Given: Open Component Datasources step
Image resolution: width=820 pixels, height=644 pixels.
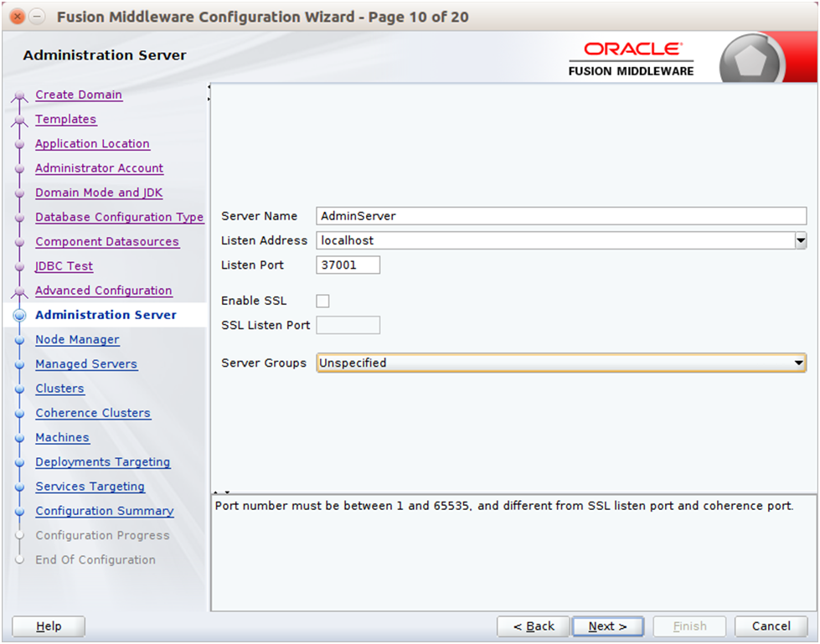Looking at the screenshot, I should click(x=107, y=241).
